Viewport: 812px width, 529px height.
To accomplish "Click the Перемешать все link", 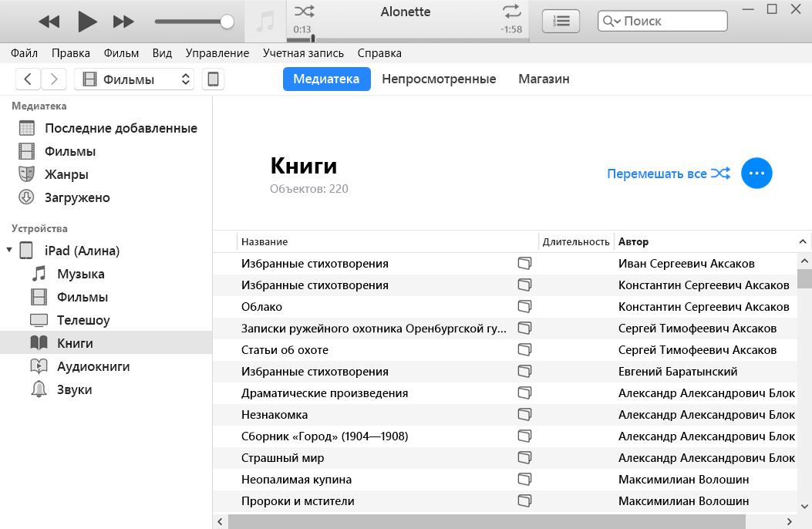I will click(x=656, y=174).
